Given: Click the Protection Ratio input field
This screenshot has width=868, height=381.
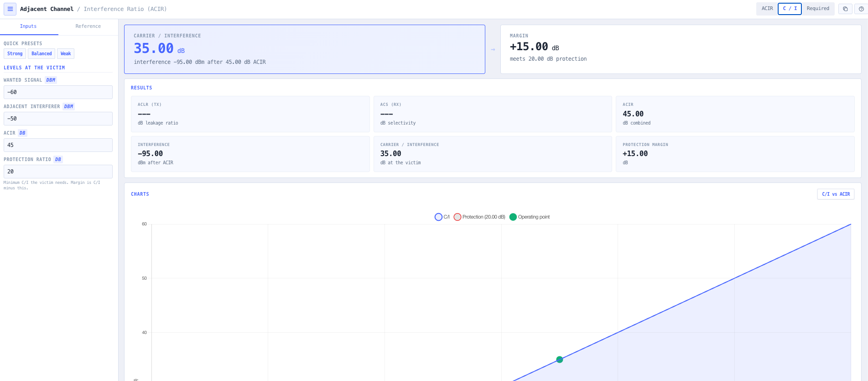Looking at the screenshot, I should (58, 172).
